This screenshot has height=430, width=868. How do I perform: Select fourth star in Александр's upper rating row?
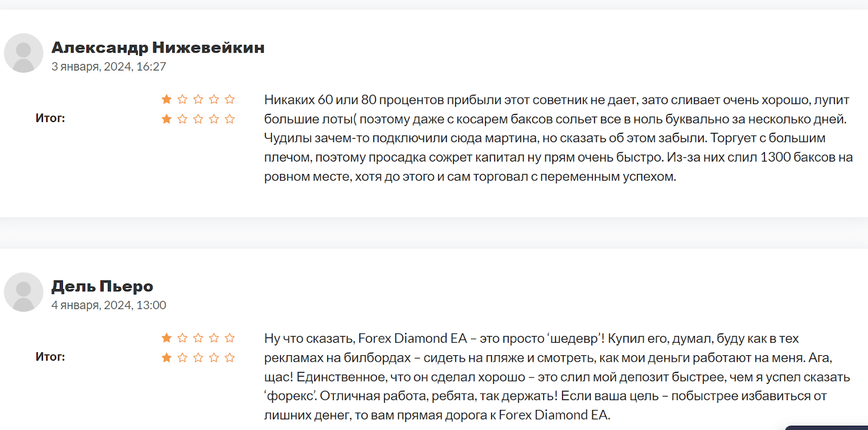(x=214, y=99)
